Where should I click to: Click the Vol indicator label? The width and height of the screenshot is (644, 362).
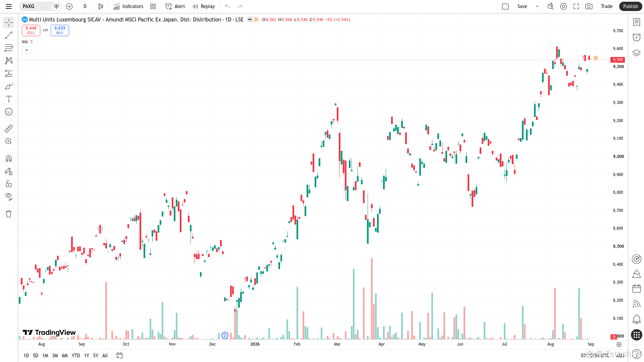tap(25, 42)
